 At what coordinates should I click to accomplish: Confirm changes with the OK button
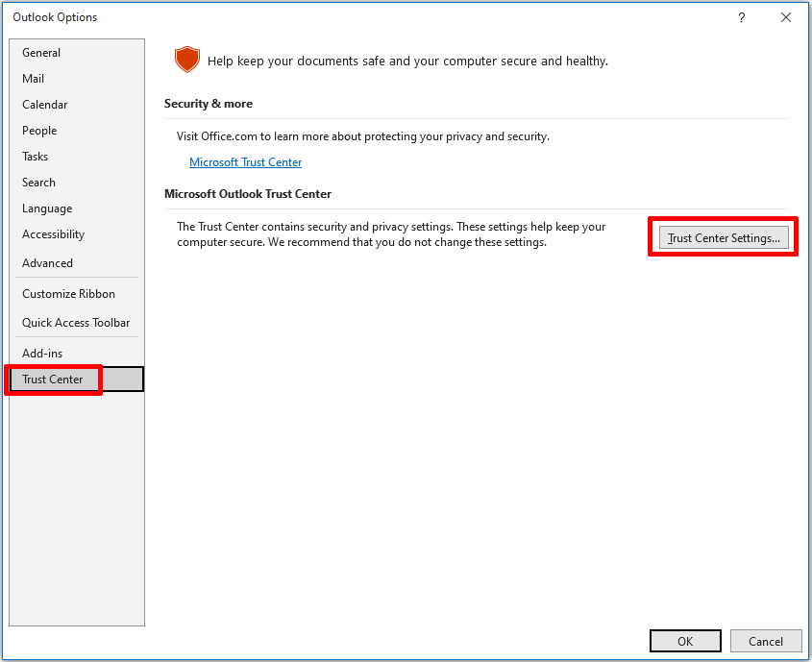684,641
